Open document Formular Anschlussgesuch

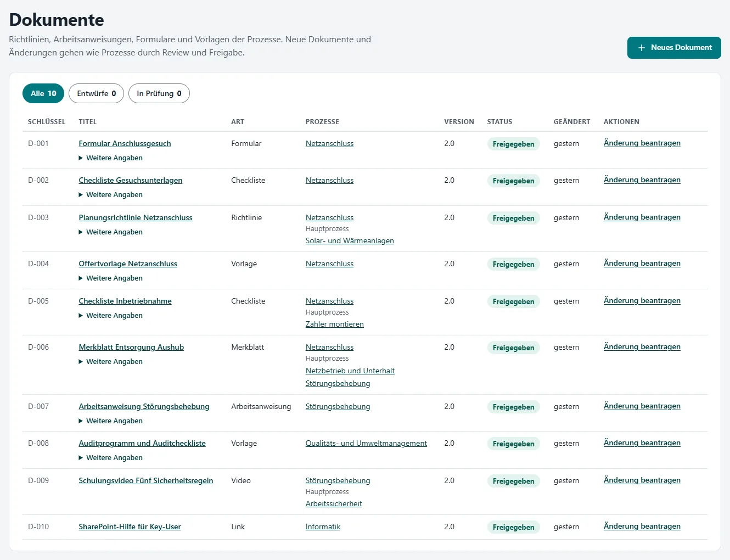pos(125,143)
